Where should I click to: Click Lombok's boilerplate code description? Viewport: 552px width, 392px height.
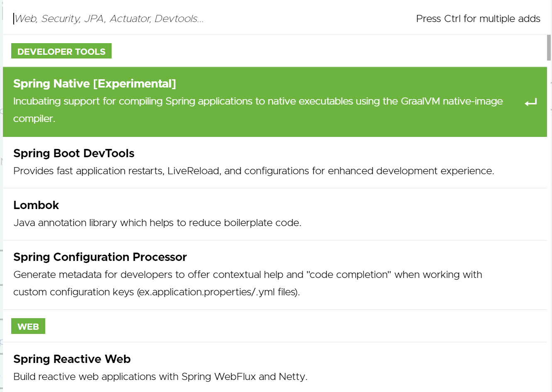[x=157, y=223]
